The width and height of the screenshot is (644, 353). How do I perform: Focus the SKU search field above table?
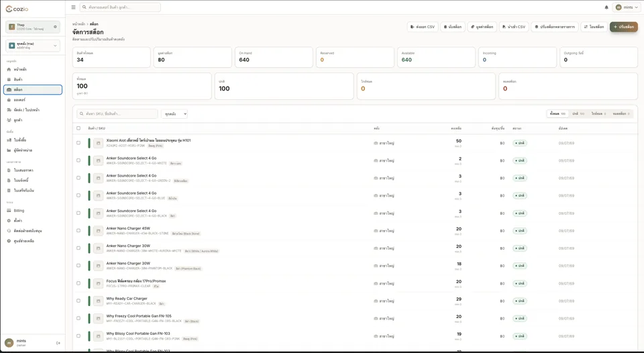[117, 114]
